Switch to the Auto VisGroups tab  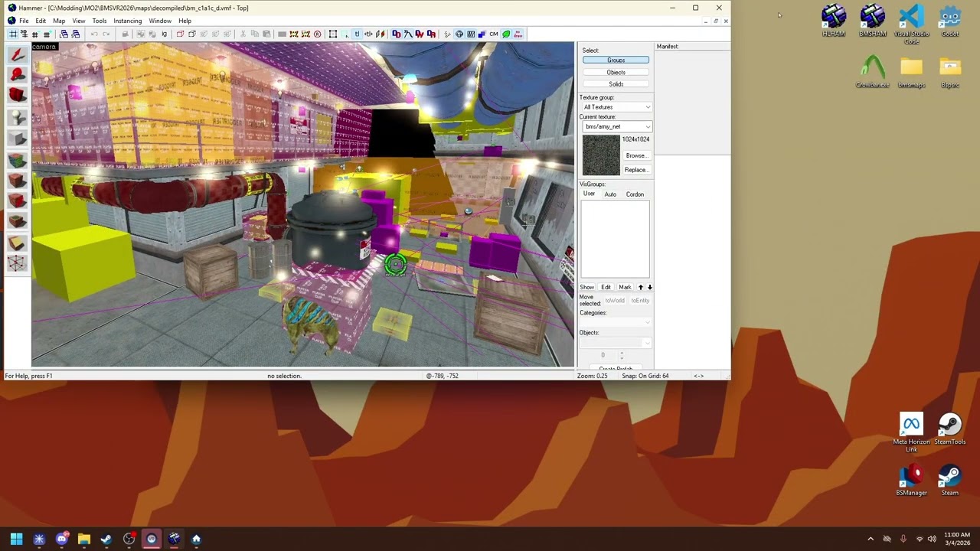point(610,194)
